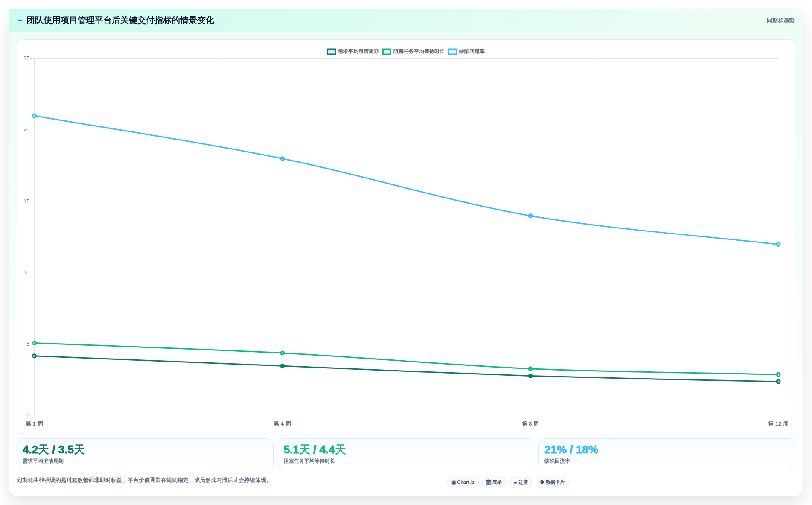Viewport: 812px width, 505px height.
Task: Click the y-axis label 15
Action: [27, 201]
